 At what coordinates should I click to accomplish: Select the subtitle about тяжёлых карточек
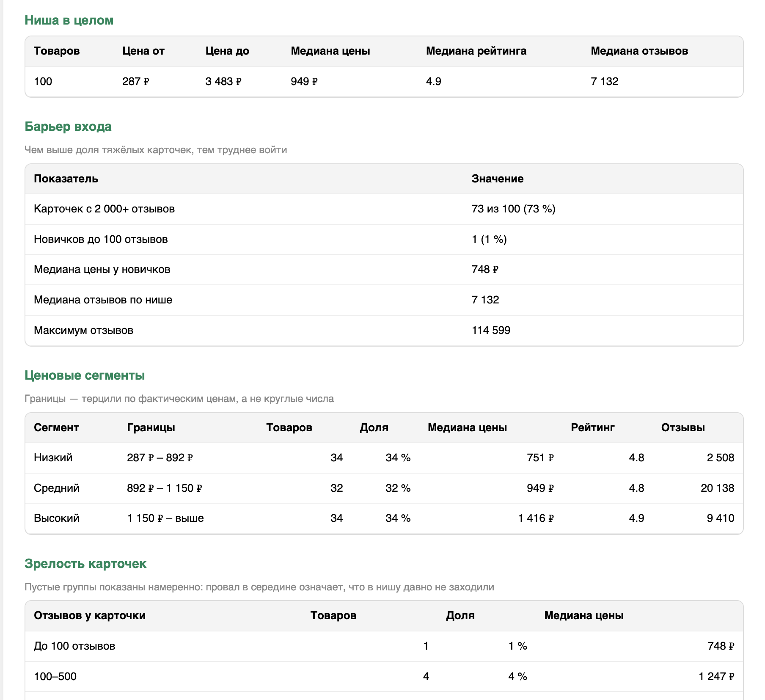coord(156,150)
